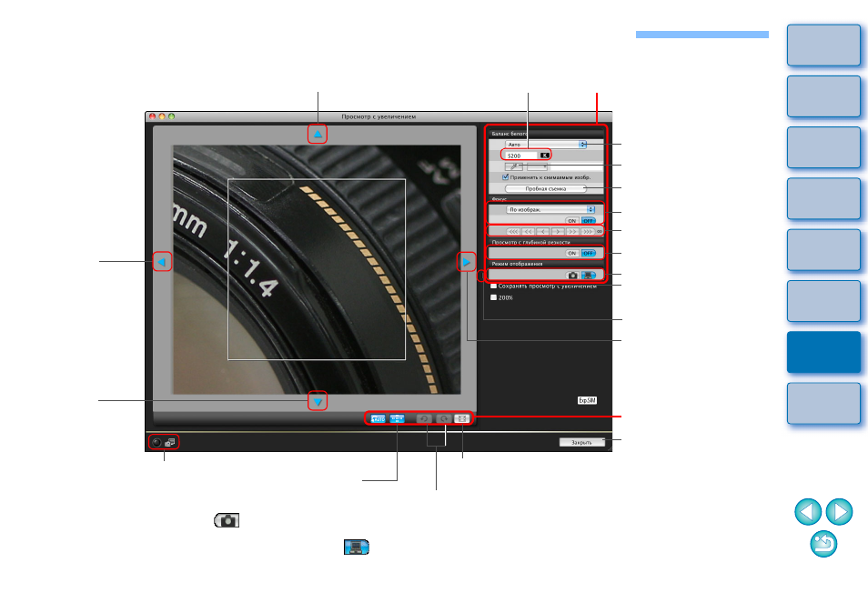Turn depth-of-field preview ON
This screenshot has height=613, width=868.
(x=571, y=254)
